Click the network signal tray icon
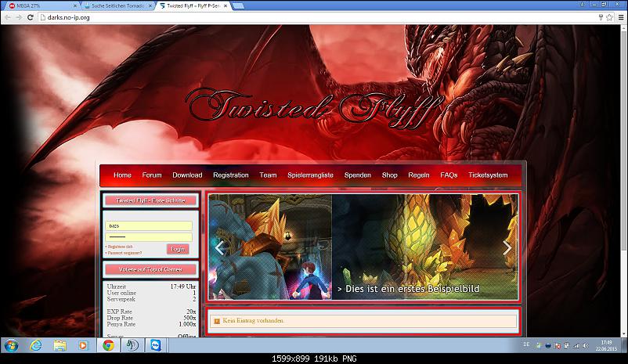 [576, 345]
